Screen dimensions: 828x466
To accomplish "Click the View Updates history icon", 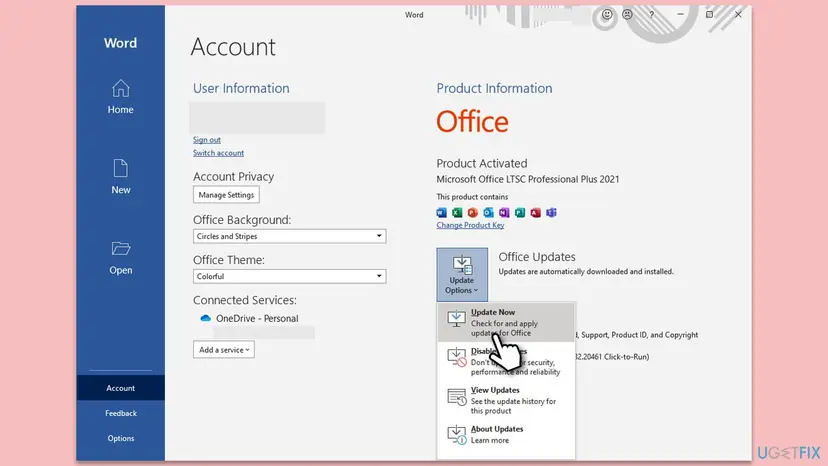I will pyautogui.click(x=457, y=396).
